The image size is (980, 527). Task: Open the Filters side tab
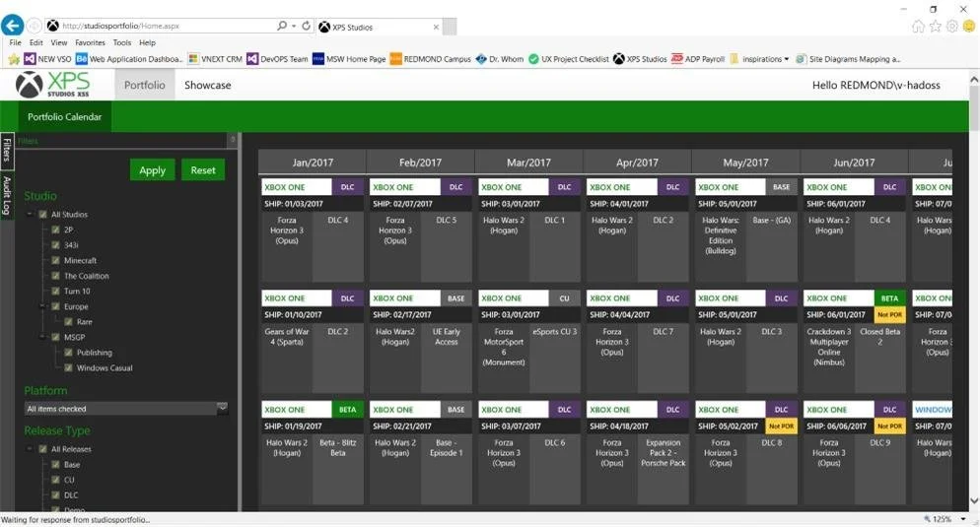pyautogui.click(x=7, y=150)
